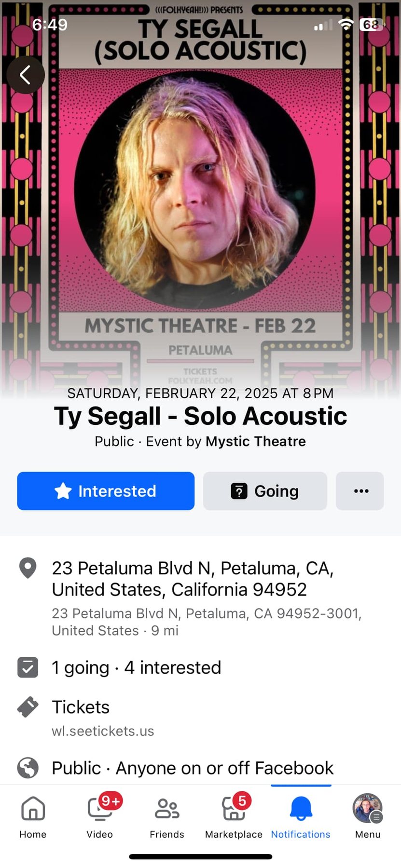View 1 going · 4 interested list
The image size is (401, 868).
point(136,667)
